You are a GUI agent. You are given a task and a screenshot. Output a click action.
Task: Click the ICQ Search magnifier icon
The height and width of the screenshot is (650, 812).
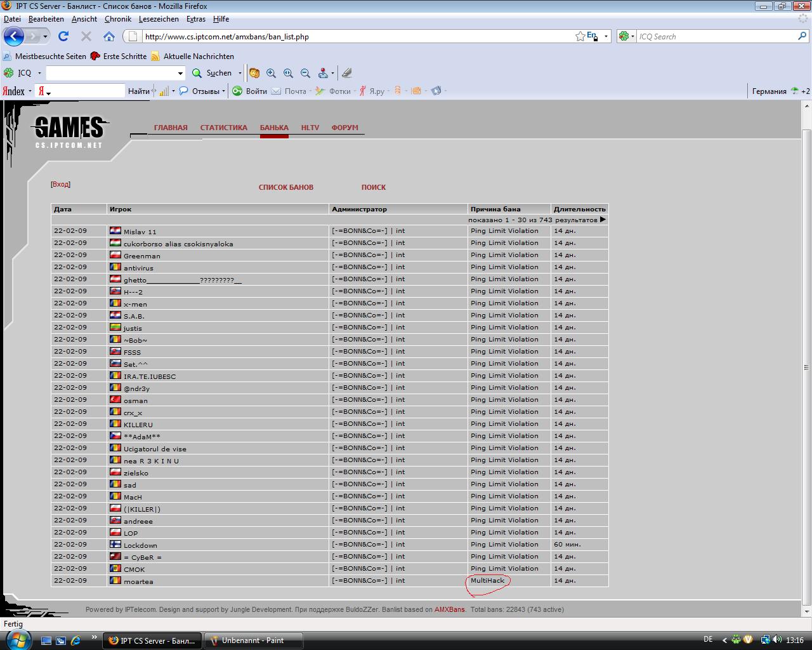point(802,36)
